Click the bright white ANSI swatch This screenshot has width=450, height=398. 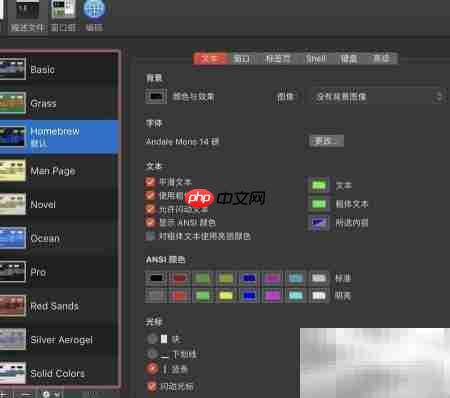pyautogui.click(x=319, y=296)
